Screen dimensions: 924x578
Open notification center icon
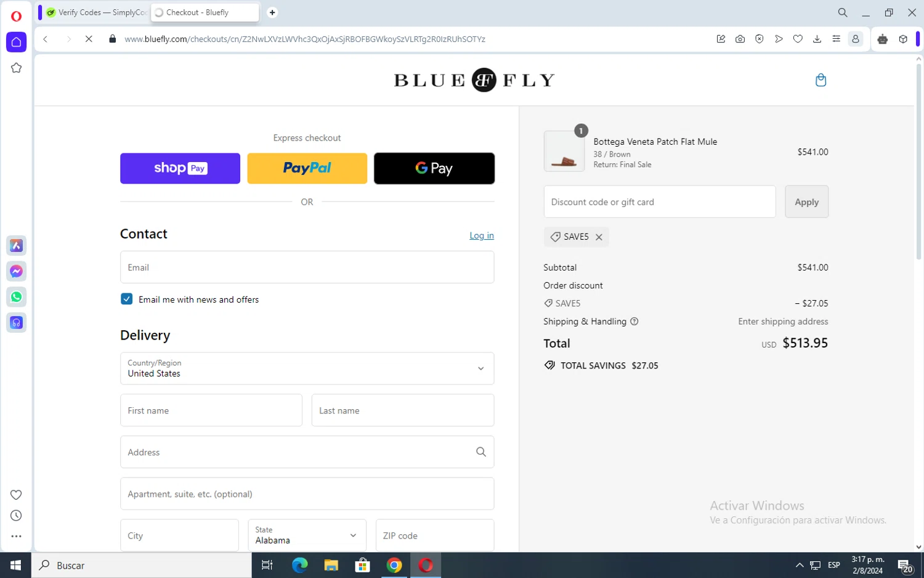click(x=904, y=565)
